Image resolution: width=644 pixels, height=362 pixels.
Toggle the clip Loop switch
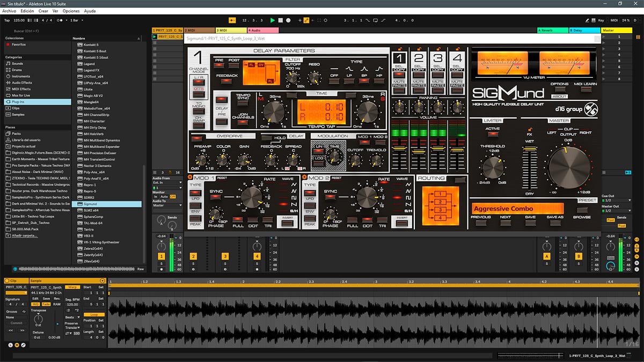point(94,314)
